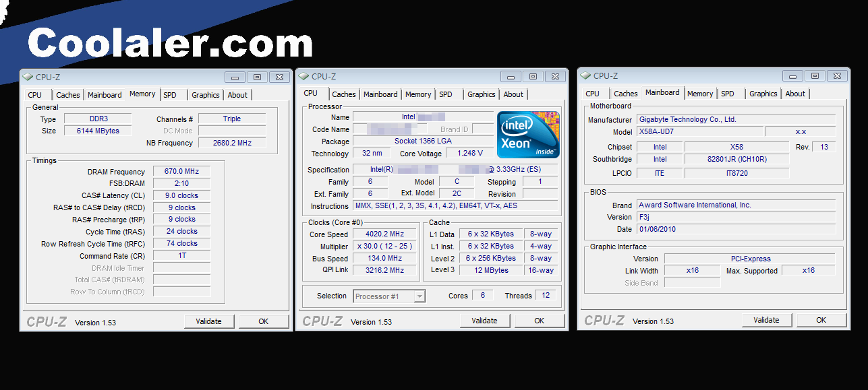Viewport: 868px width, 390px height.
Task: Open Caches tab in Memory window
Action: (x=67, y=95)
